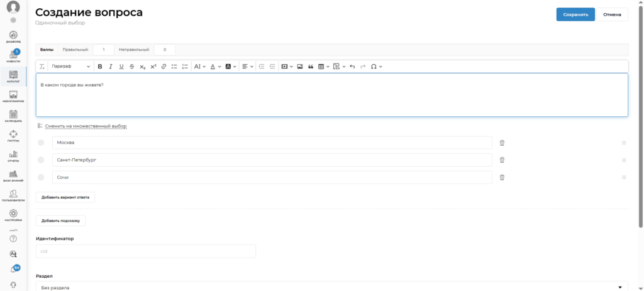Mark Санкт-Петербург as the correct answer
This screenshot has height=291, width=644.
(x=41, y=160)
